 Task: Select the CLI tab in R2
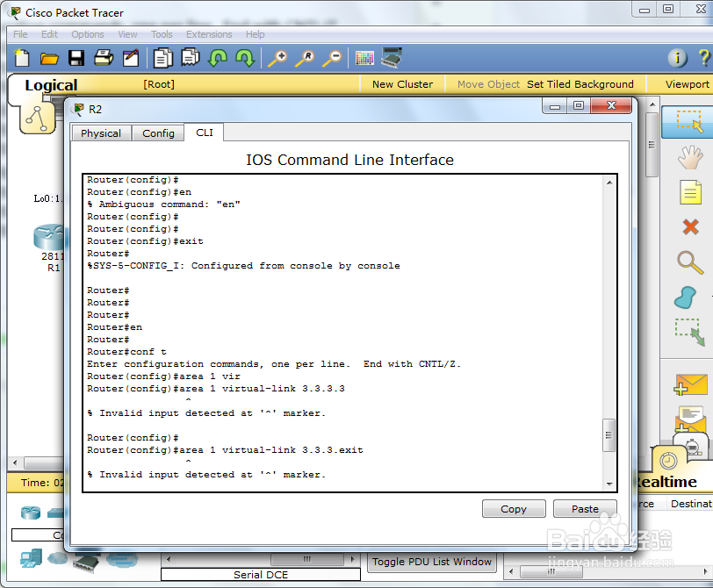205,133
